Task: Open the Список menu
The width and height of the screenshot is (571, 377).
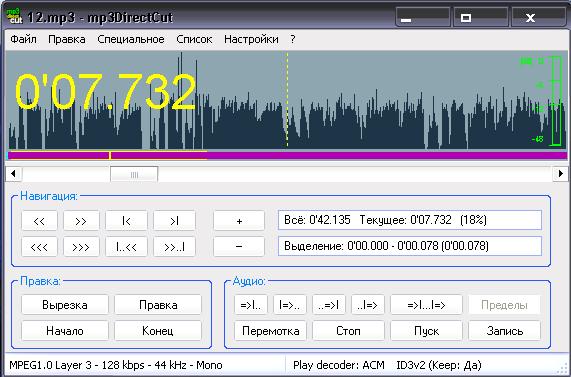Action: pos(194,39)
